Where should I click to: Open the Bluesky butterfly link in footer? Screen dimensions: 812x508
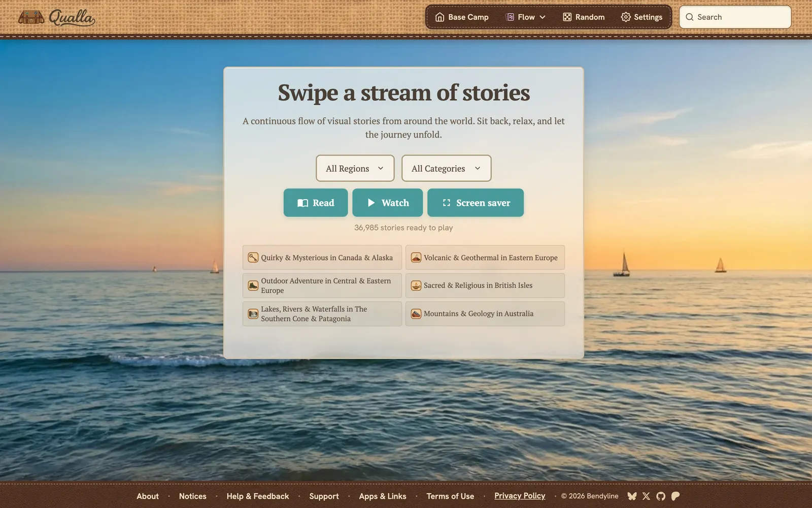coord(632,496)
